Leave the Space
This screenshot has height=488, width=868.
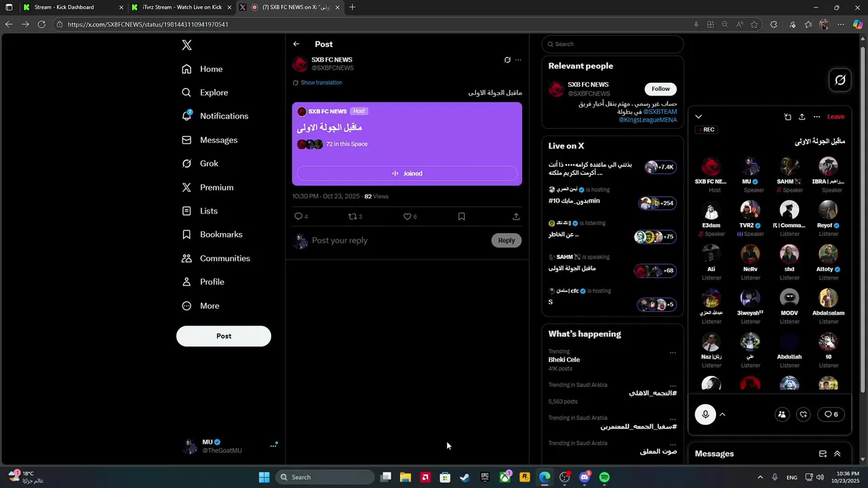point(835,117)
